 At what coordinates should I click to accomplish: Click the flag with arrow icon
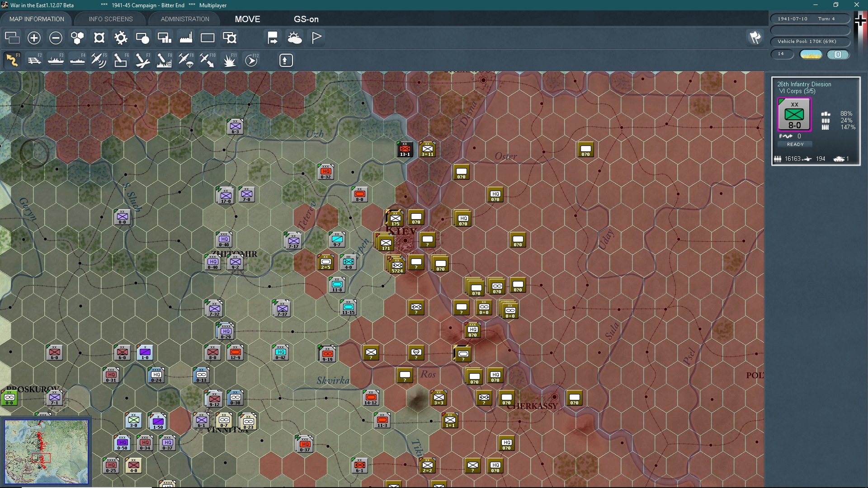[x=273, y=38]
